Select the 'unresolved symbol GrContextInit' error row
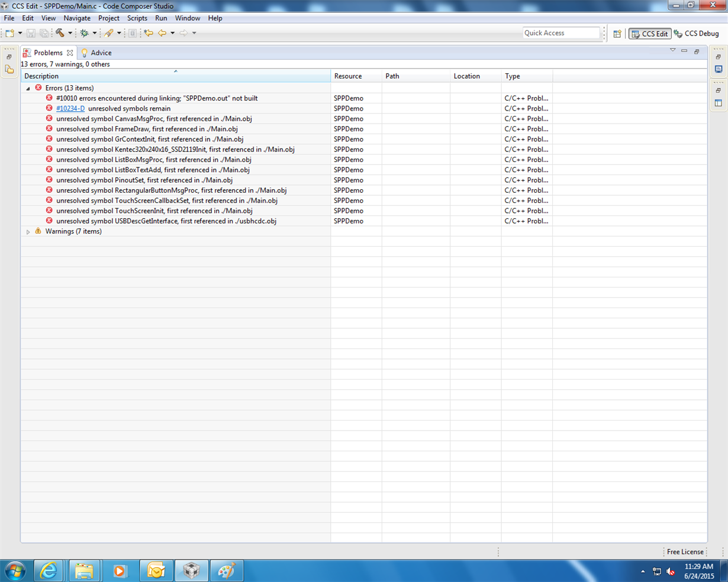The width and height of the screenshot is (728, 582). click(x=364, y=139)
